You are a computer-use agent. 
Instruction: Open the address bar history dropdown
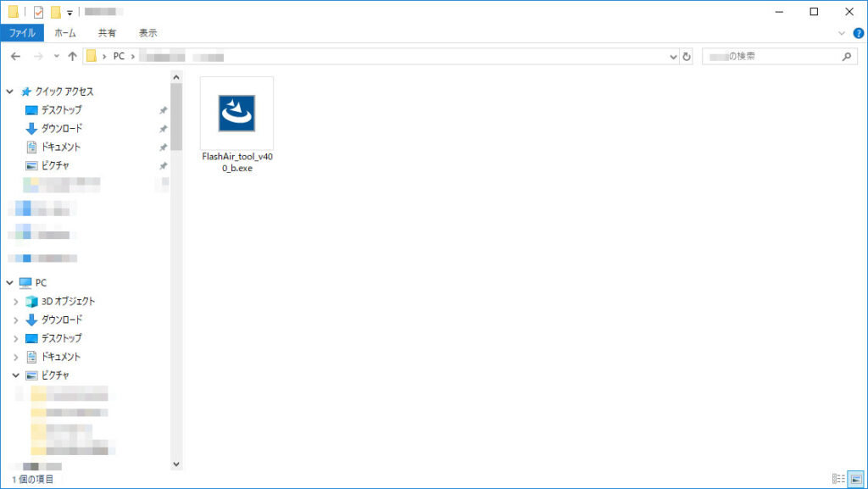click(673, 57)
